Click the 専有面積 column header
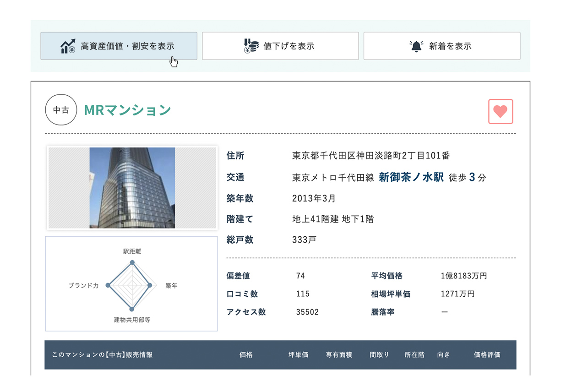The width and height of the screenshot is (561, 392). pyautogui.click(x=339, y=355)
